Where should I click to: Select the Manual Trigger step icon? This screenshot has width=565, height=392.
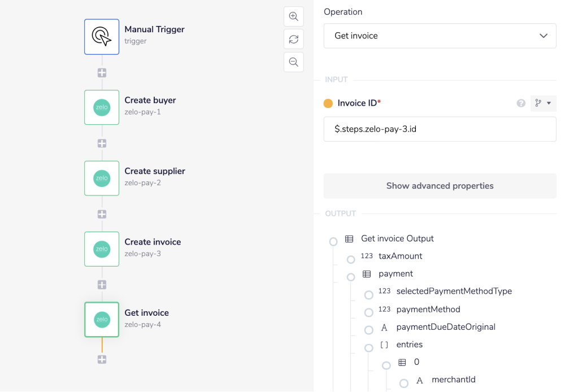pos(102,37)
